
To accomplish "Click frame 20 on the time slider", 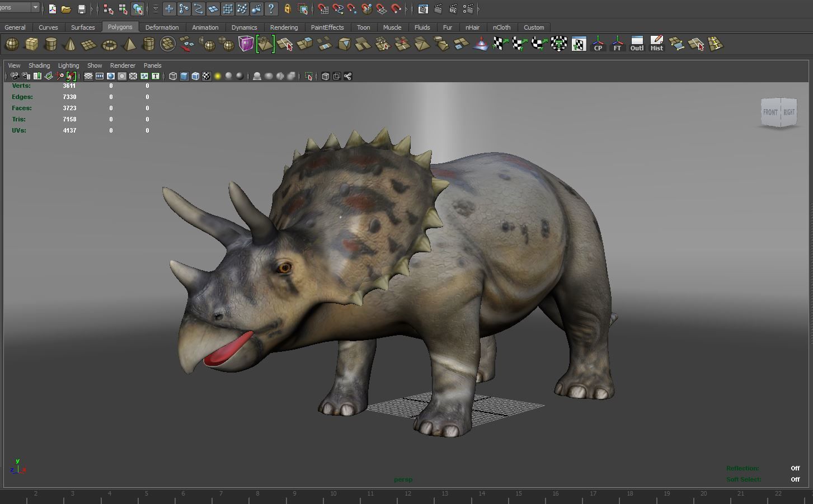I will (x=703, y=493).
